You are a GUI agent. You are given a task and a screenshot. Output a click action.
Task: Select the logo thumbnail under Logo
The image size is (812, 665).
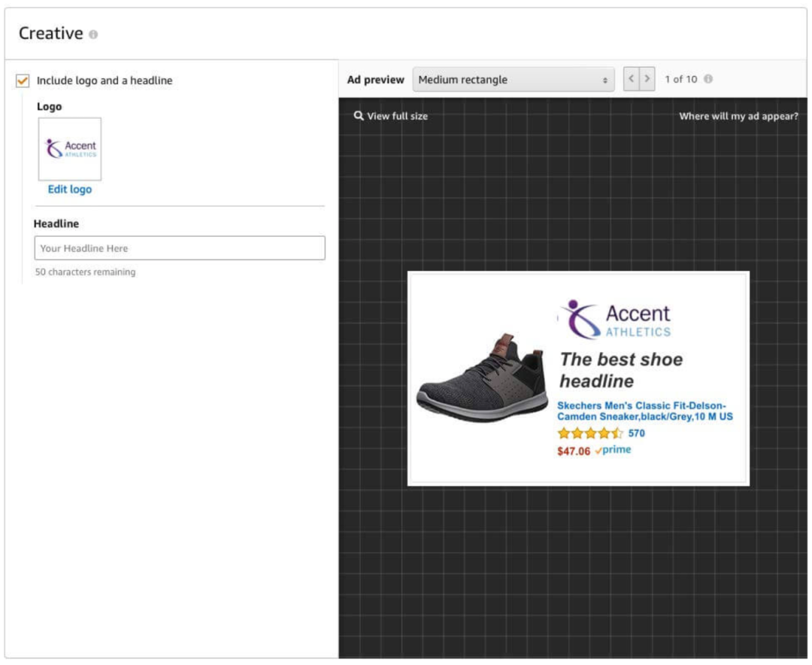coord(70,149)
